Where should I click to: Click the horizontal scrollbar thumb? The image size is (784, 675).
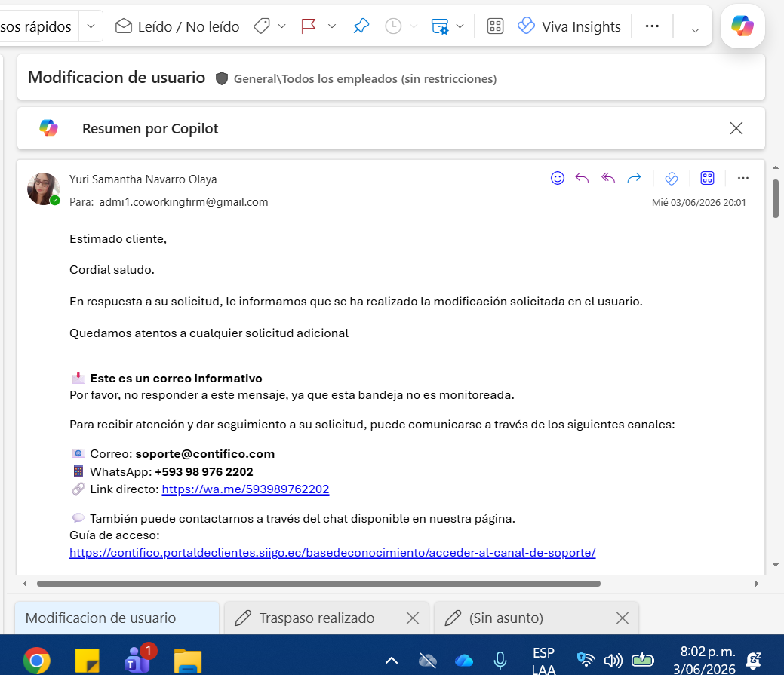pyautogui.click(x=318, y=584)
